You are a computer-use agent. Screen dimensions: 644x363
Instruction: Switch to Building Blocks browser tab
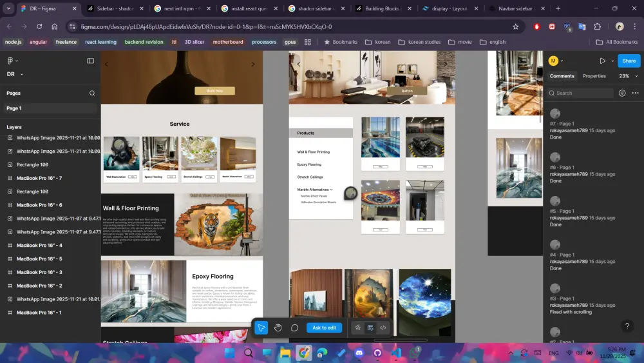383,8
